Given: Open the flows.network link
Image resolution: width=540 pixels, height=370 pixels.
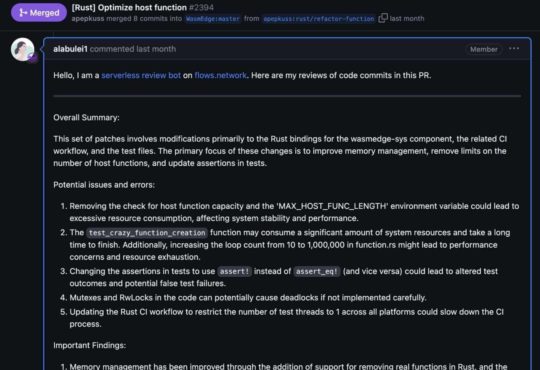Looking at the screenshot, I should coord(220,75).
